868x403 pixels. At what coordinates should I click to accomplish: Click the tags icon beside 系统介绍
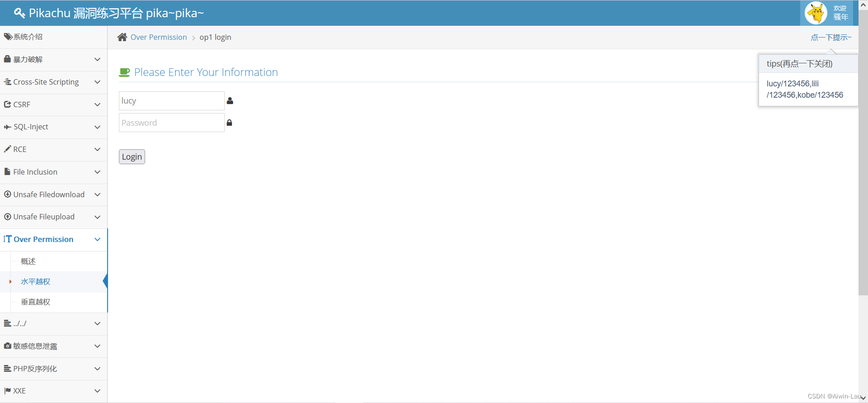pyautogui.click(x=8, y=37)
